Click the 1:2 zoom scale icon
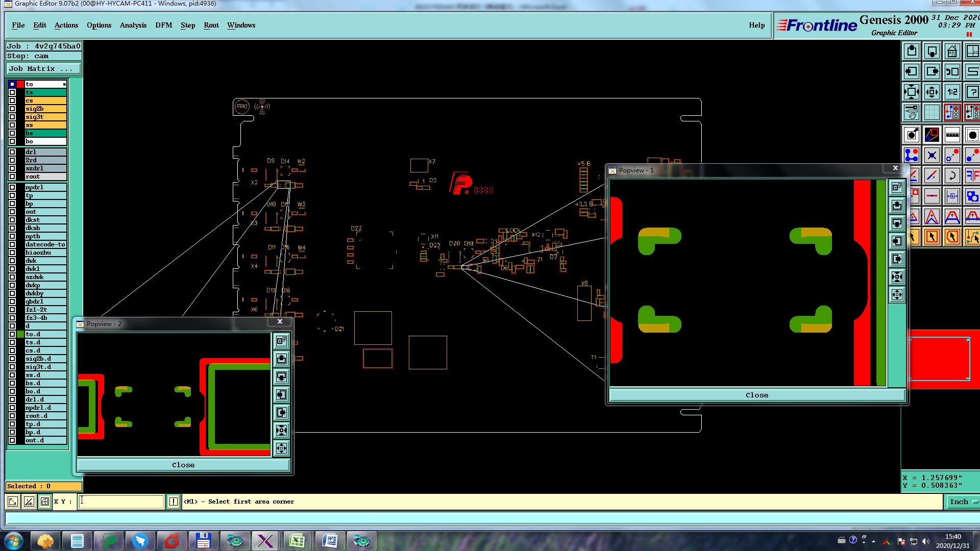The image size is (980, 551). pyautogui.click(x=952, y=92)
